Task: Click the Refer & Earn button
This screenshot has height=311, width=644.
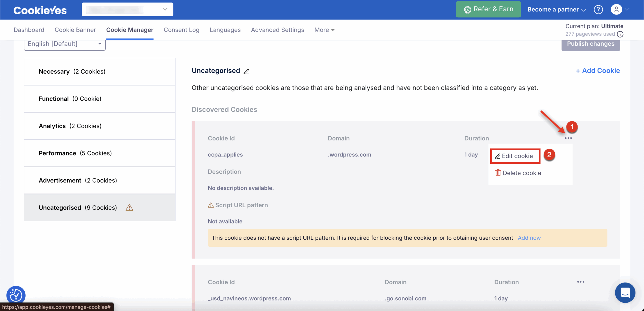Action: 488,9
